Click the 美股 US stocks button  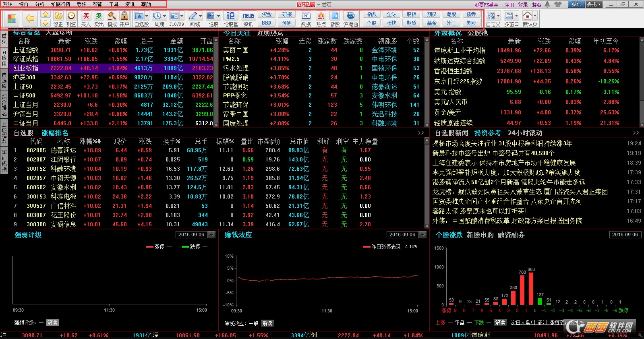[x=471, y=23]
